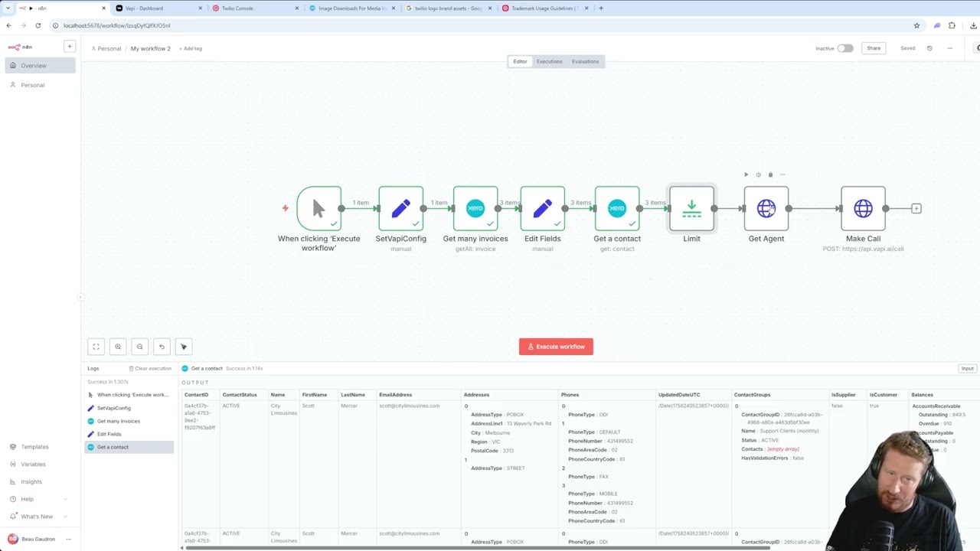Toggle workflow from Inactive to active
Viewport: 980px width, 551px height.
845,48
